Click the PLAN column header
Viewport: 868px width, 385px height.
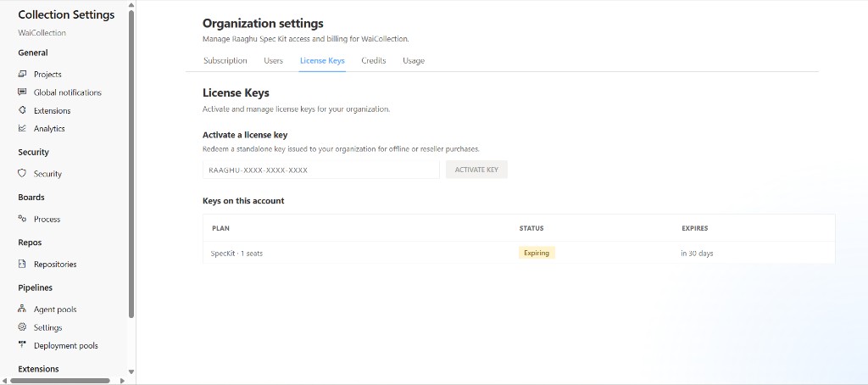click(221, 228)
